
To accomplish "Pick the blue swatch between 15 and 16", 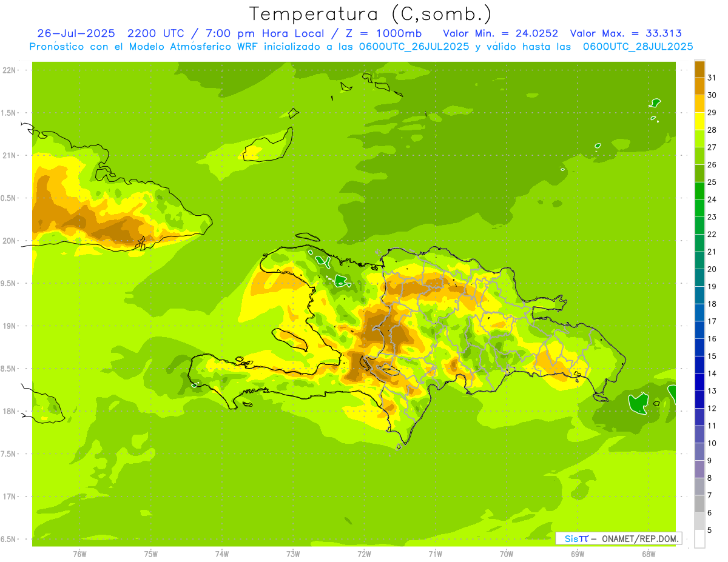I will [x=699, y=347].
